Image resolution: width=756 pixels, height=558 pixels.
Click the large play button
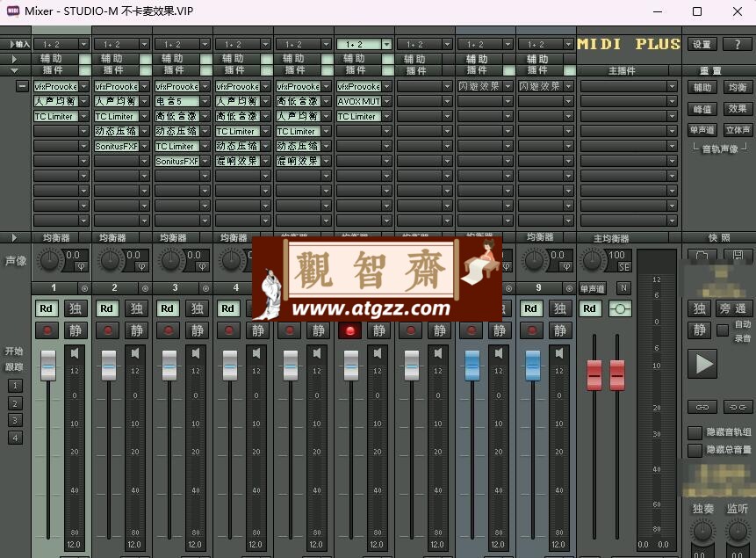pyautogui.click(x=702, y=364)
